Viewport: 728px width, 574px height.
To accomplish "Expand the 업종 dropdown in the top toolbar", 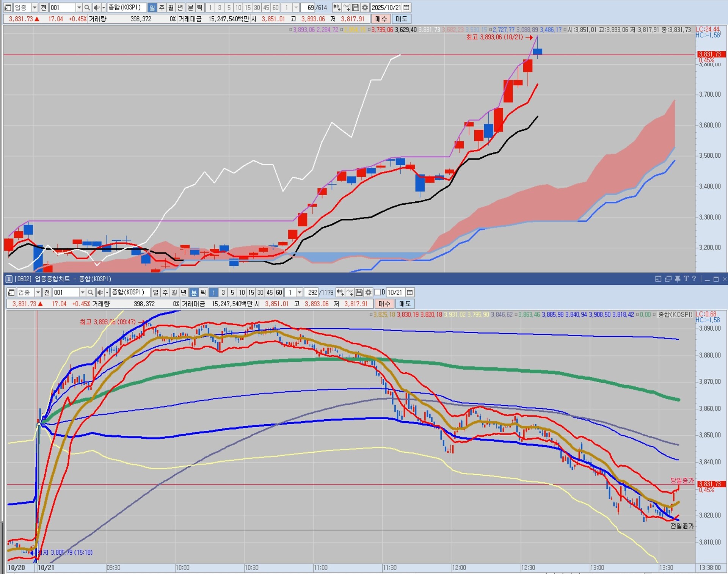I will pyautogui.click(x=35, y=8).
